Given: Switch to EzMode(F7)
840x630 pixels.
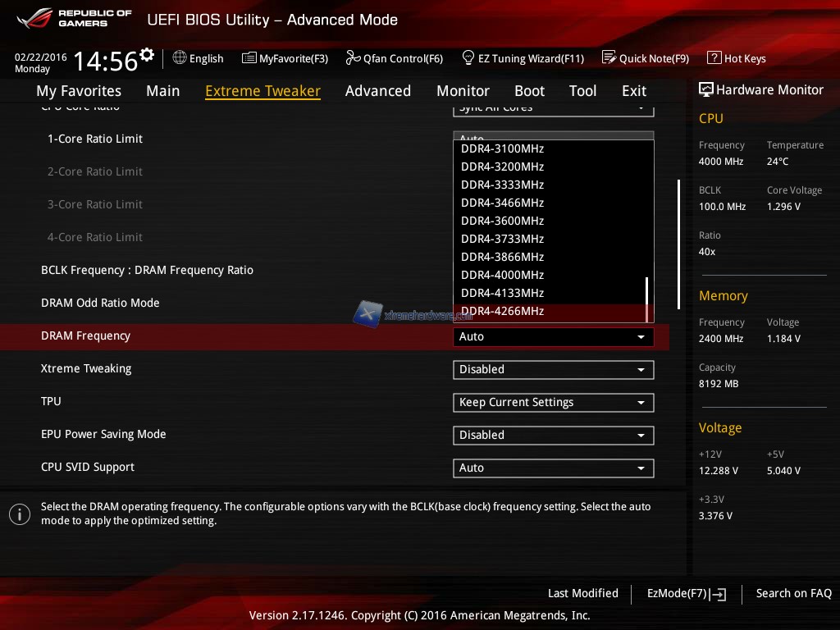Looking at the screenshot, I should click(x=686, y=593).
